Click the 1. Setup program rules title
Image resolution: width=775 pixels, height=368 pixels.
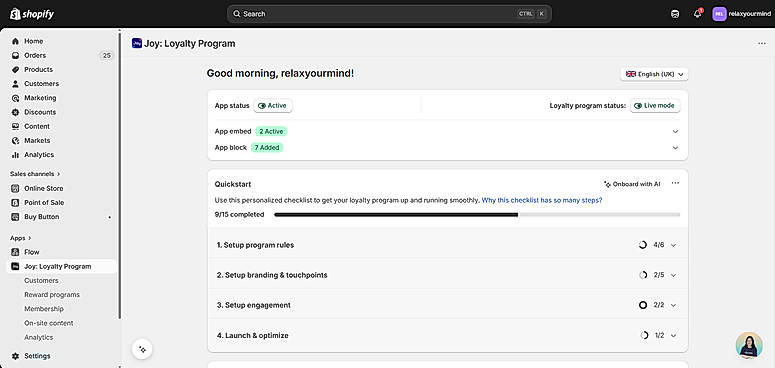(x=256, y=245)
